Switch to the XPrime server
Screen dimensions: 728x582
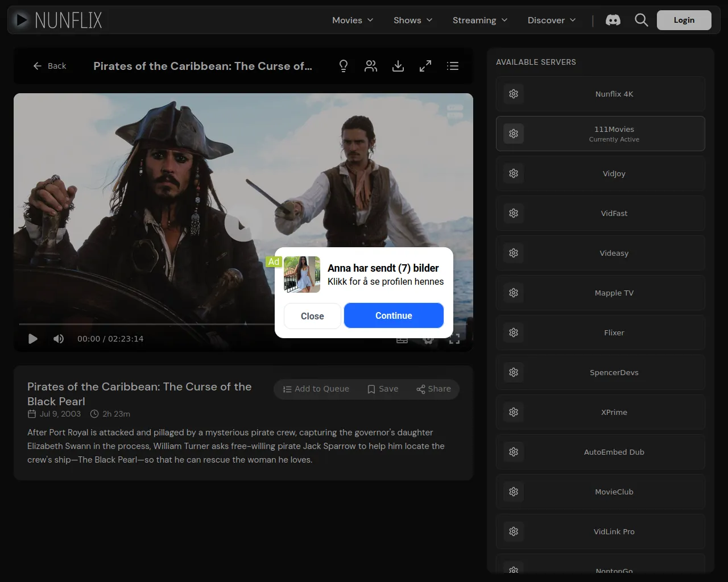[601, 412]
